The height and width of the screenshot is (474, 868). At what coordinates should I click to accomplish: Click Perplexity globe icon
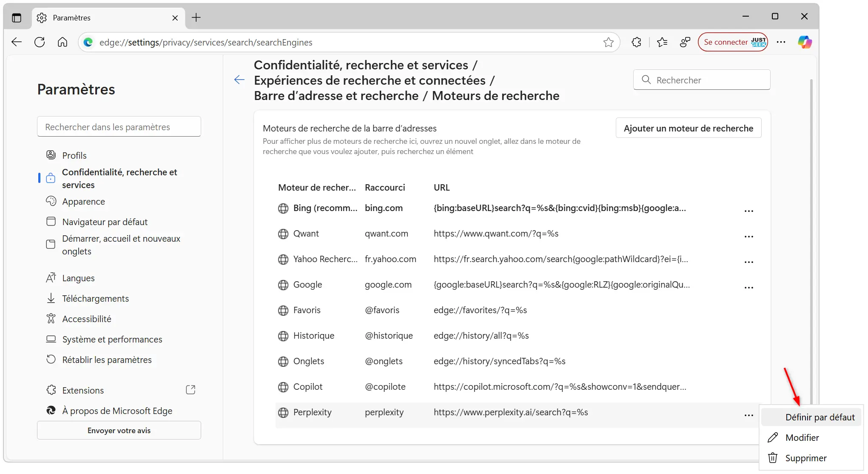283,412
